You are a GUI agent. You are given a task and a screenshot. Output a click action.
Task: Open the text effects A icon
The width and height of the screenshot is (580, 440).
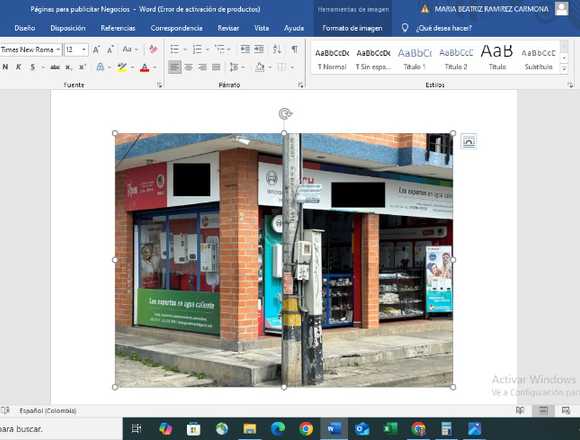click(100, 67)
